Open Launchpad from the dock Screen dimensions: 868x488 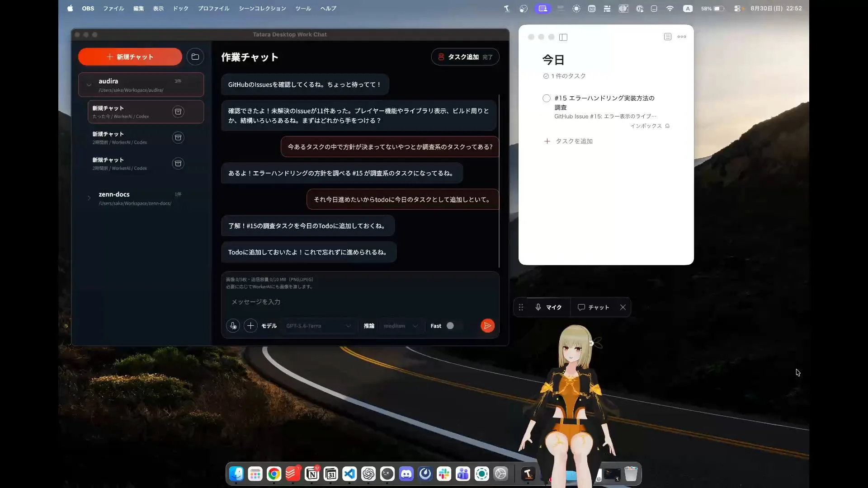pos(255,474)
